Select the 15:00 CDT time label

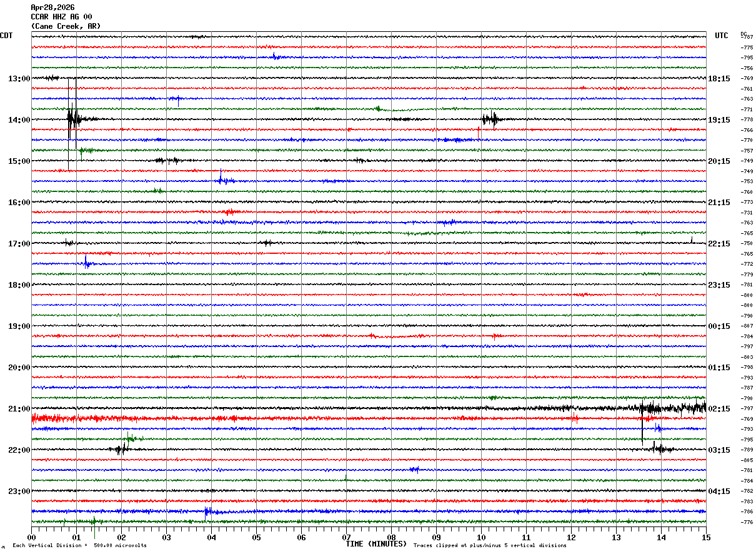coord(19,161)
